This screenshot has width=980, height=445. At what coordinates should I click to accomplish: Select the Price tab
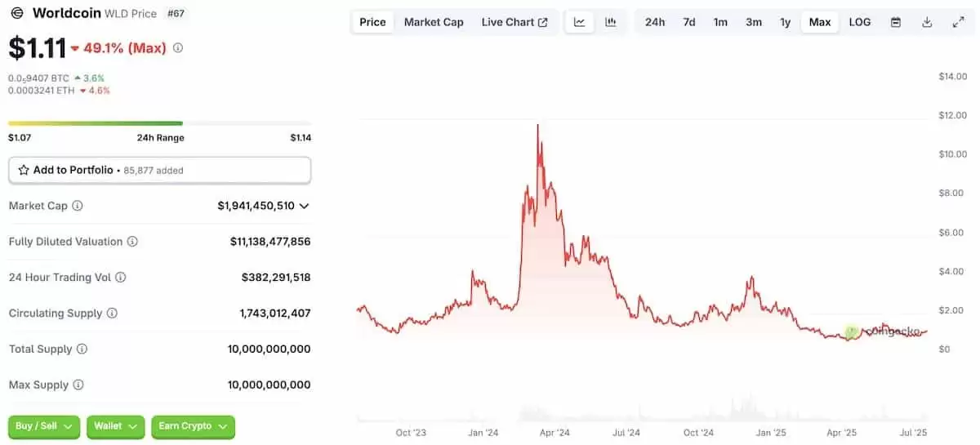tap(372, 22)
